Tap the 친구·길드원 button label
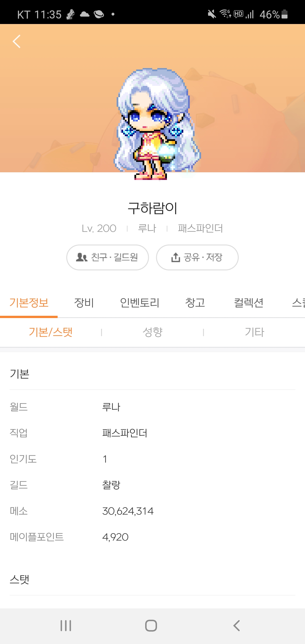The image size is (305, 644). (x=114, y=257)
